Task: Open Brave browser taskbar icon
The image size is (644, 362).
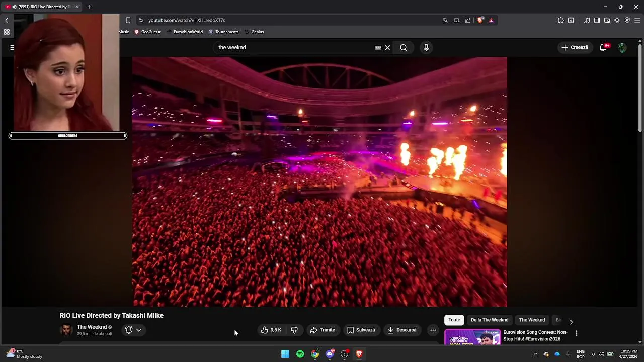Action: pyautogui.click(x=359, y=354)
